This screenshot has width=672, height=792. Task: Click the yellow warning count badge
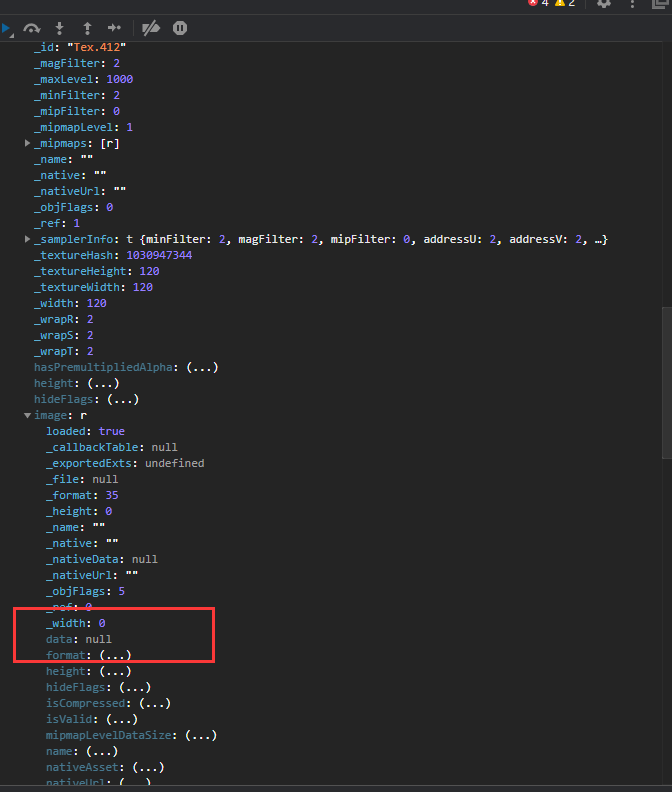(x=565, y=3)
